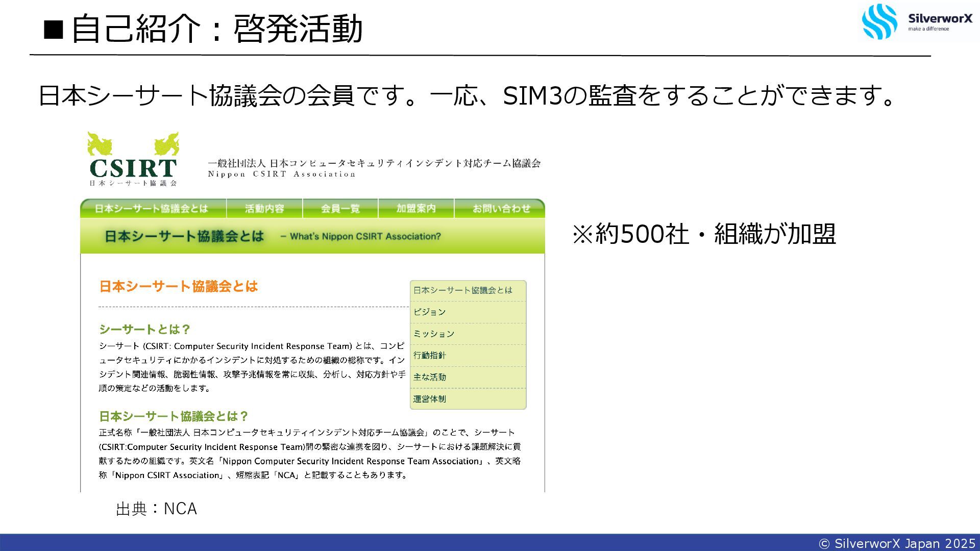980x551 pixels.
Task: Select 行動指針 in the side menu
Action: point(429,356)
